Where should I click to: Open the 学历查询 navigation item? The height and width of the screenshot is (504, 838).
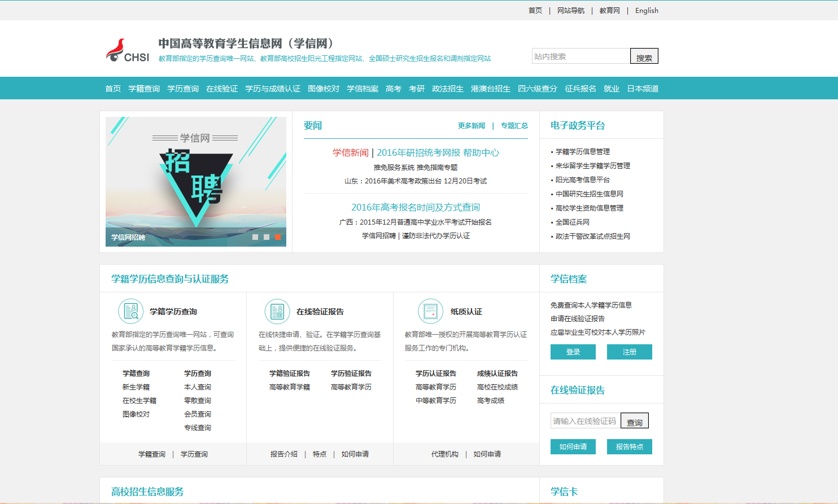tap(183, 89)
